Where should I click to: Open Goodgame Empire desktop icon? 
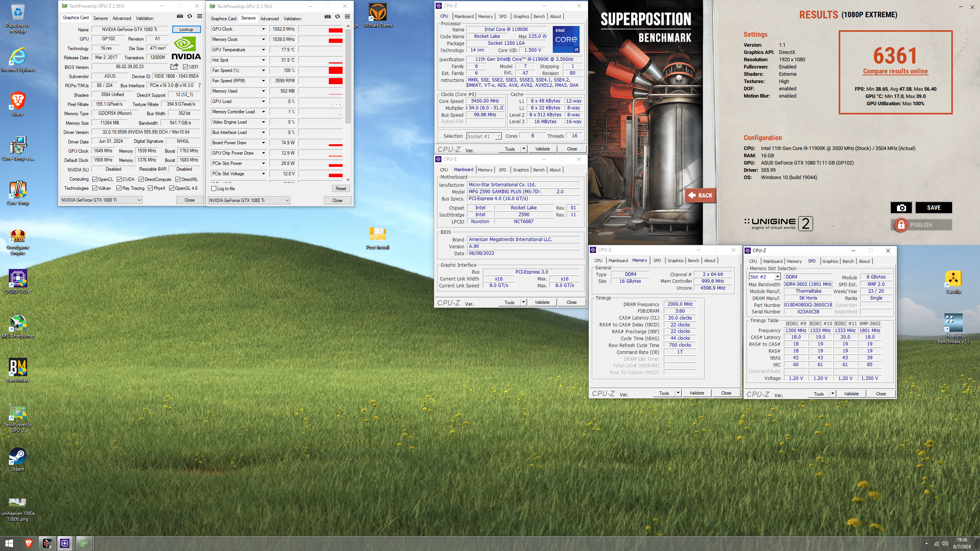coord(18,242)
